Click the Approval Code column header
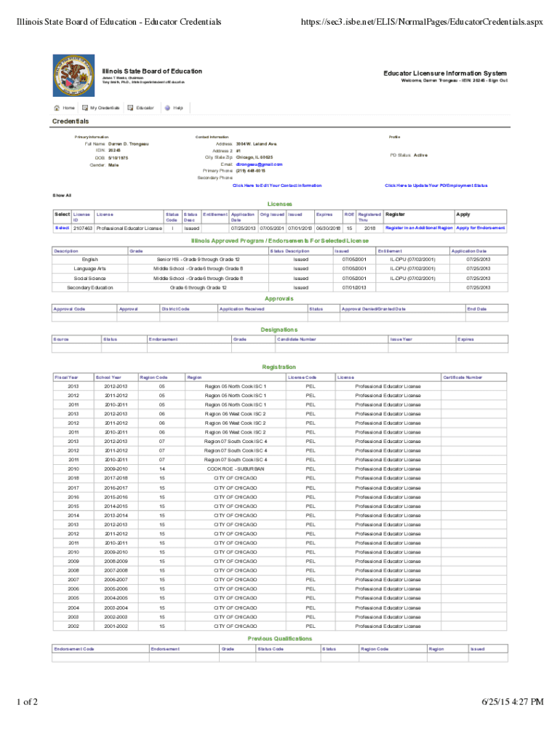 [x=70, y=309]
